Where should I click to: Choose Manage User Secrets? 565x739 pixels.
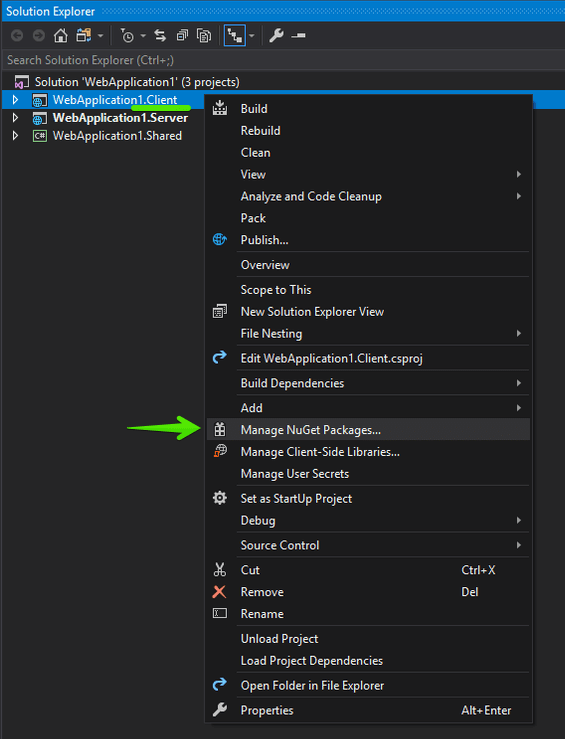(x=368, y=474)
